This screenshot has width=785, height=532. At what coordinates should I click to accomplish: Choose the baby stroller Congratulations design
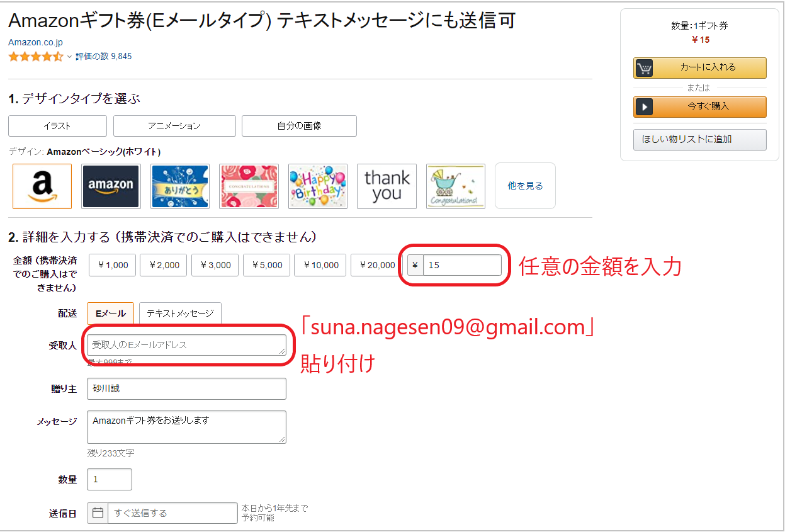point(456,186)
